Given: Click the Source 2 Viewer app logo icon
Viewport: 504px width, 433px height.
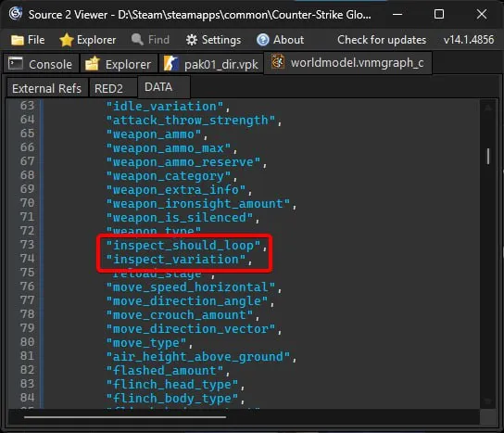Looking at the screenshot, I should (x=15, y=14).
